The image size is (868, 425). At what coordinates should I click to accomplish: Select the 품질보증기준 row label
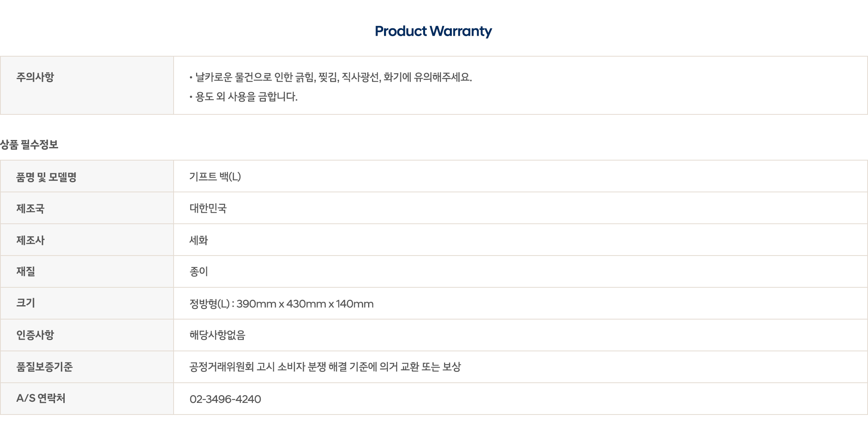44,367
